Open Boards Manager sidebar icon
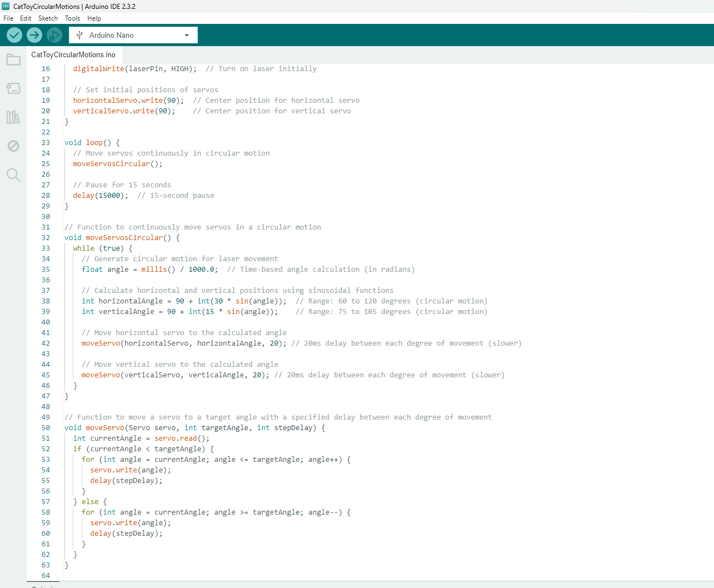714x588 pixels. tap(13, 88)
